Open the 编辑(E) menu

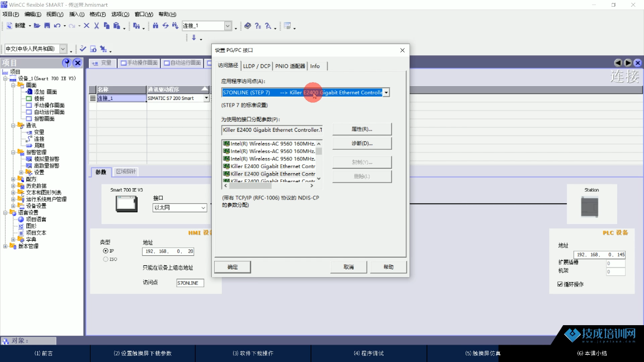[33, 15]
